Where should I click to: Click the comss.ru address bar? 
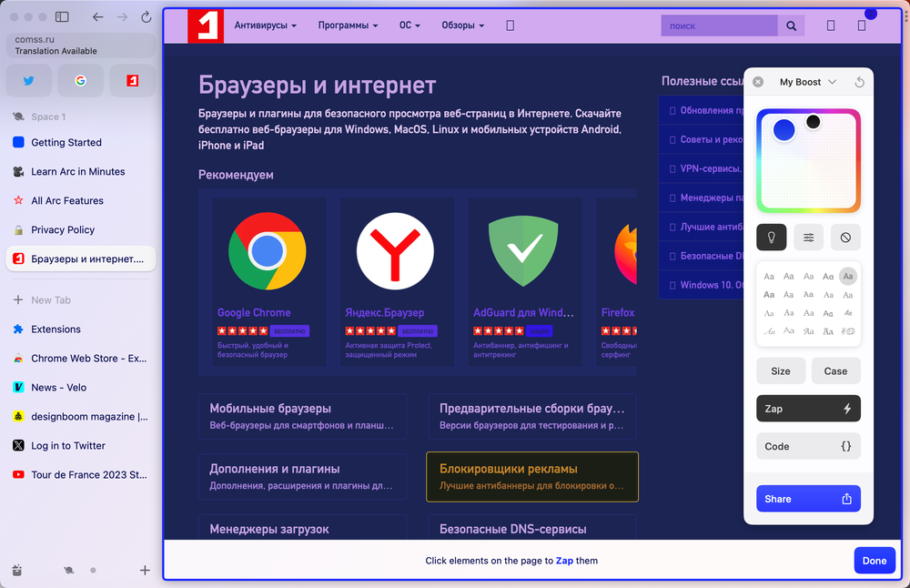point(81,45)
